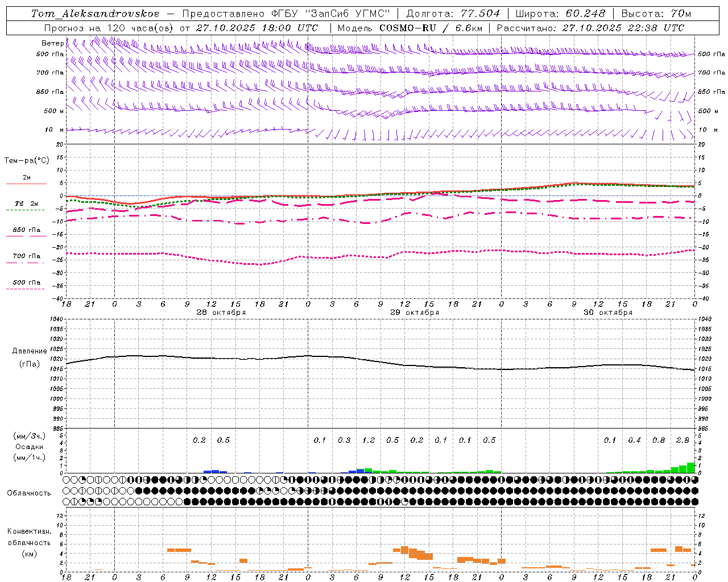Click the dotted pink line sample under '500 гПа' legend

[x=25, y=289]
